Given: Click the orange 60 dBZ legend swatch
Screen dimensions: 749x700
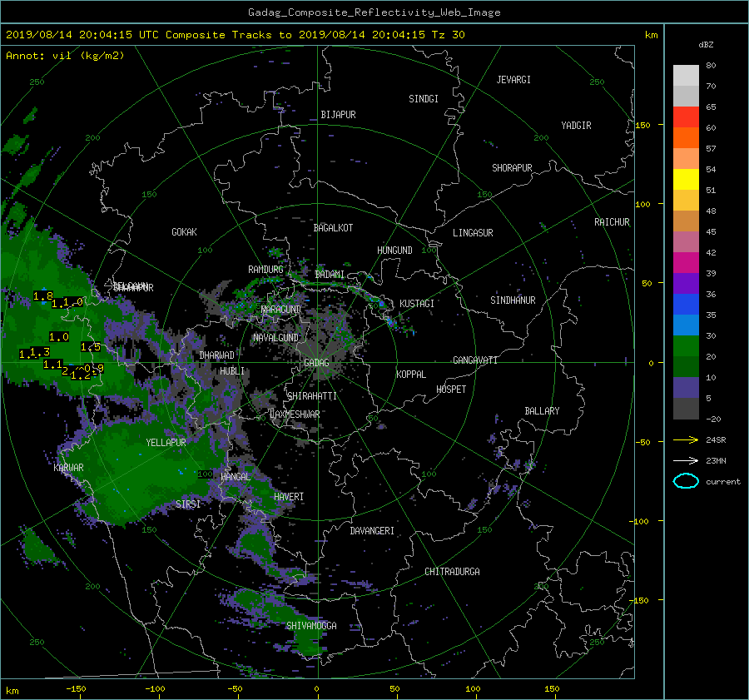Looking at the screenshot, I should (x=686, y=137).
